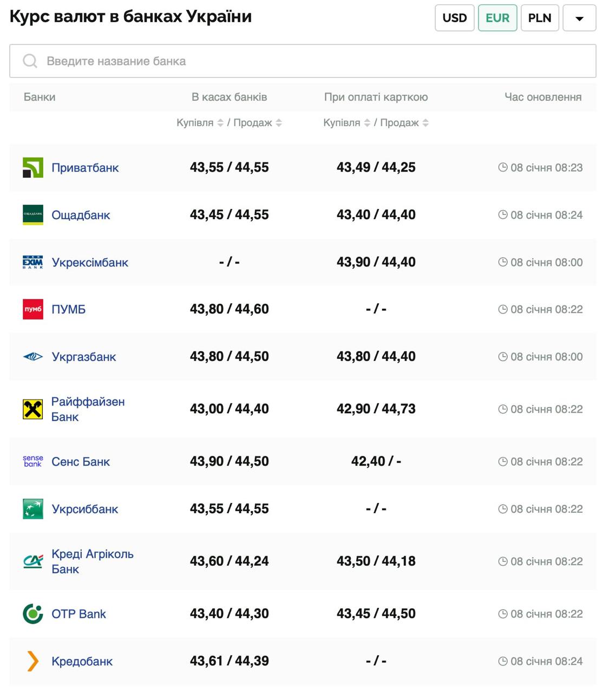Click the Credit Agricole logo icon
616x693 pixels.
pos(32,561)
